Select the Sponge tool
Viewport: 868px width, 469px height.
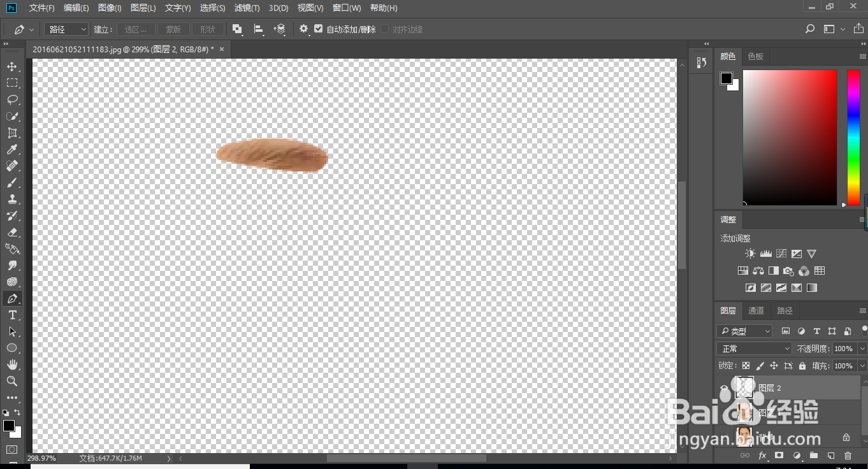pyautogui.click(x=11, y=282)
